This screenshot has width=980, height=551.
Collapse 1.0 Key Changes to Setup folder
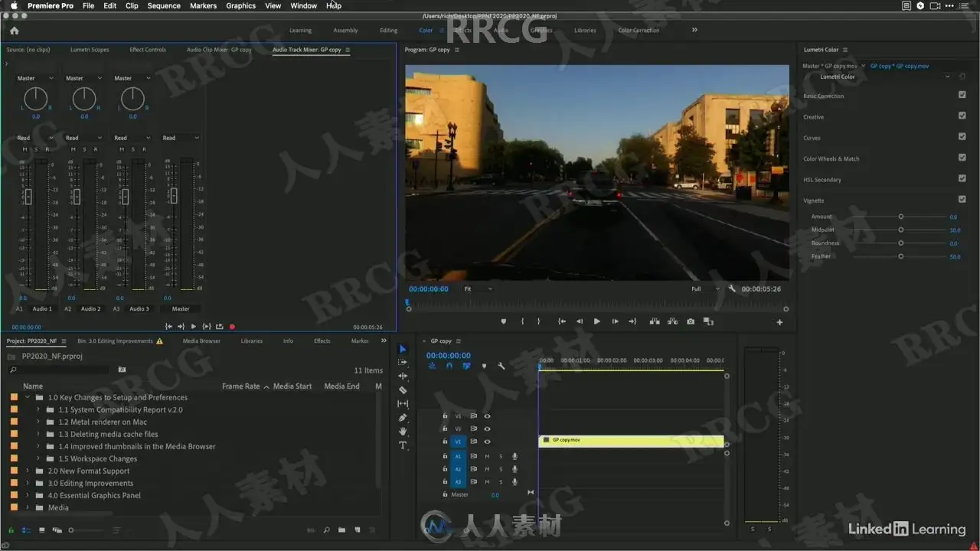pyautogui.click(x=28, y=397)
